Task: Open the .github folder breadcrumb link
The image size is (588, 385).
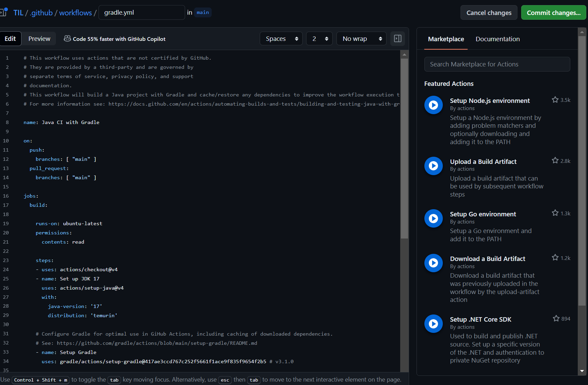Action: coord(41,13)
